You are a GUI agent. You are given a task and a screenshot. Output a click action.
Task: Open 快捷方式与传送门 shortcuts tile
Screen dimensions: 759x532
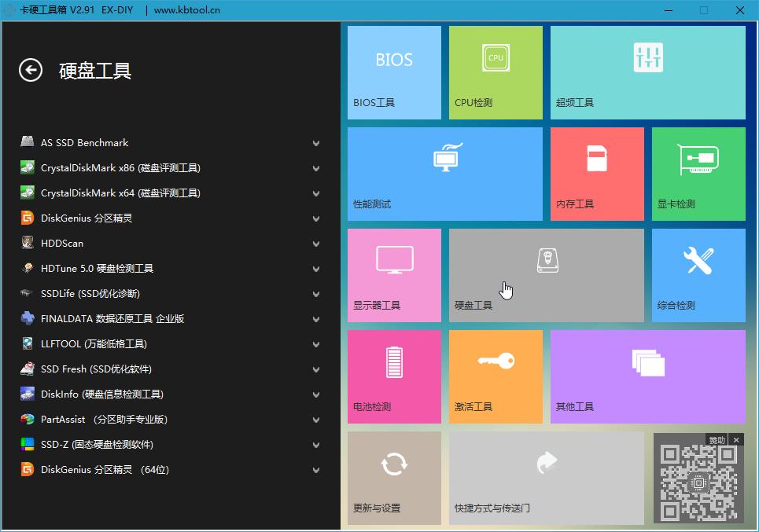[x=545, y=477]
